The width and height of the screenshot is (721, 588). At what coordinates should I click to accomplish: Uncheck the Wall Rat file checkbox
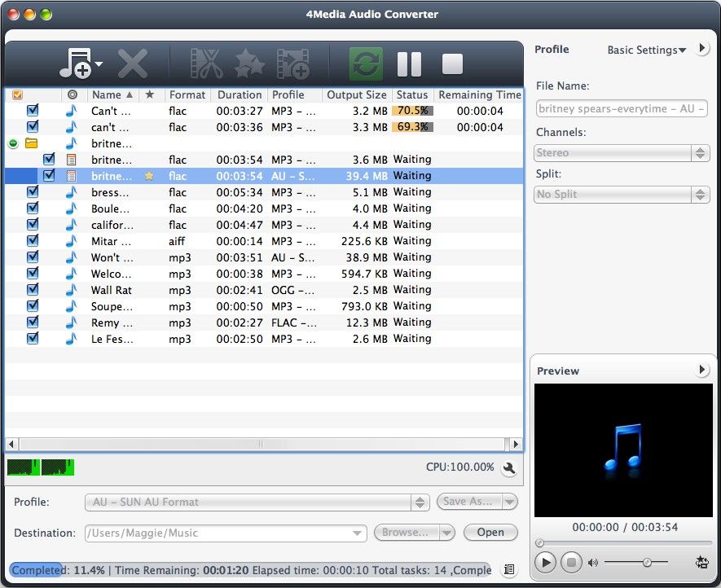(x=33, y=290)
